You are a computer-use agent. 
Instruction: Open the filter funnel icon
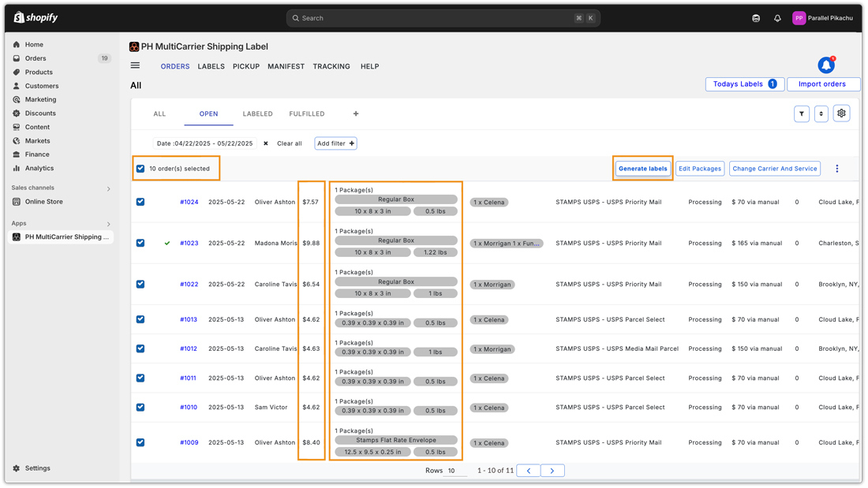coord(802,114)
